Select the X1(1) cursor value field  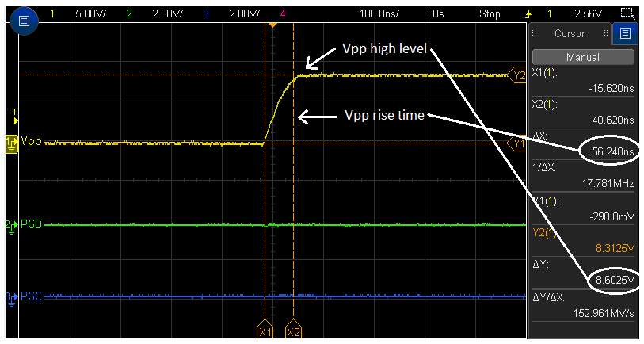(583, 80)
